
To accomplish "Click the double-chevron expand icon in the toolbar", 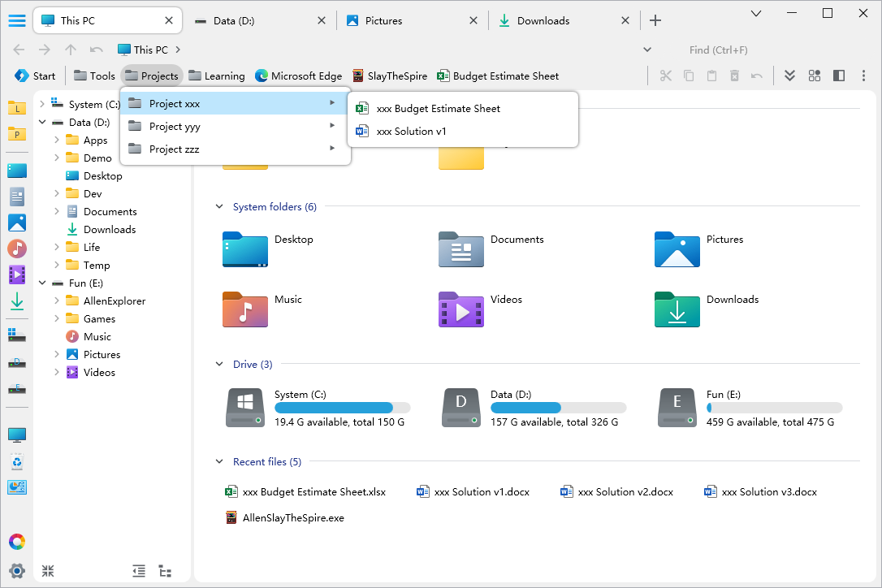I will point(789,76).
